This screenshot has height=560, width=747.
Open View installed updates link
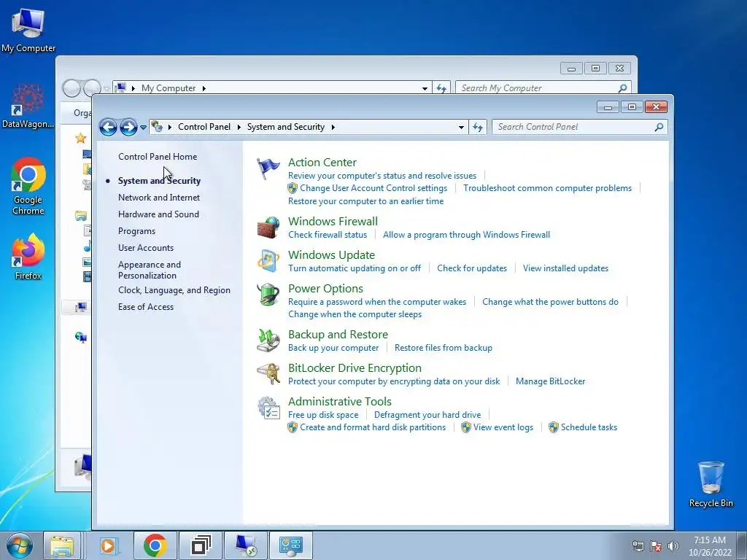tap(565, 268)
